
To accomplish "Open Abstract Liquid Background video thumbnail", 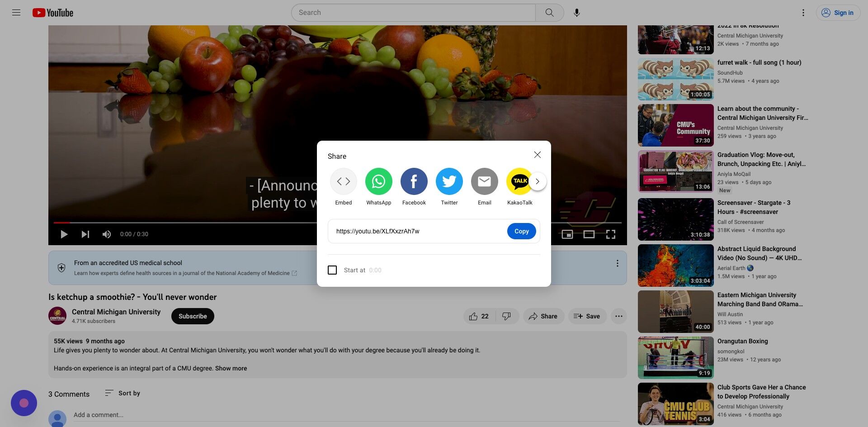I will (676, 266).
